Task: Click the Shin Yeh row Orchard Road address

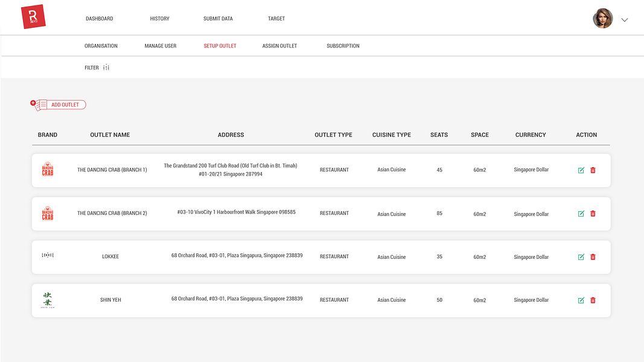Action: click(237, 299)
